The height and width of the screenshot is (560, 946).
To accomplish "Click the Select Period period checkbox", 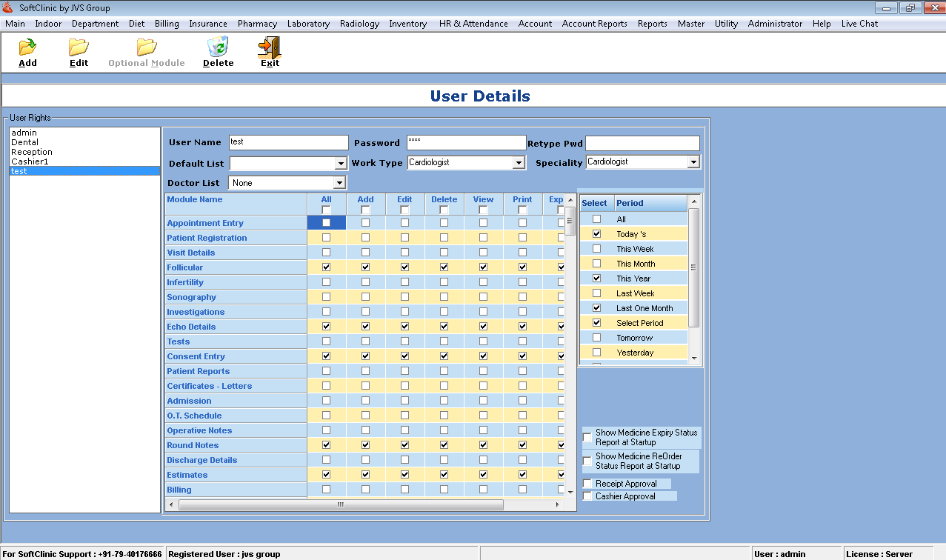I will coord(597,323).
